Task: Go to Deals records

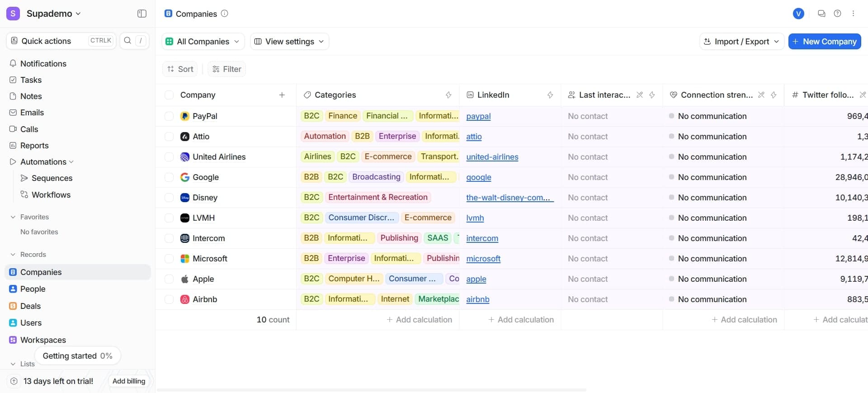Action: coord(30,306)
